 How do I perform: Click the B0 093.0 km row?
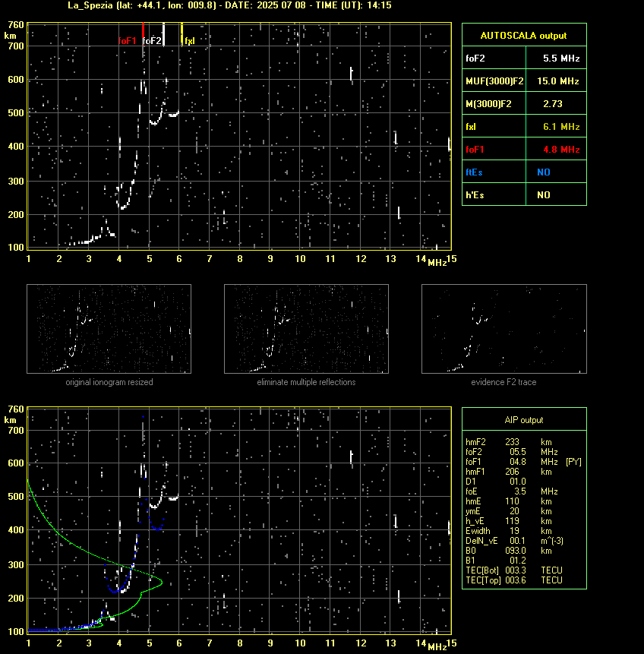tap(509, 551)
